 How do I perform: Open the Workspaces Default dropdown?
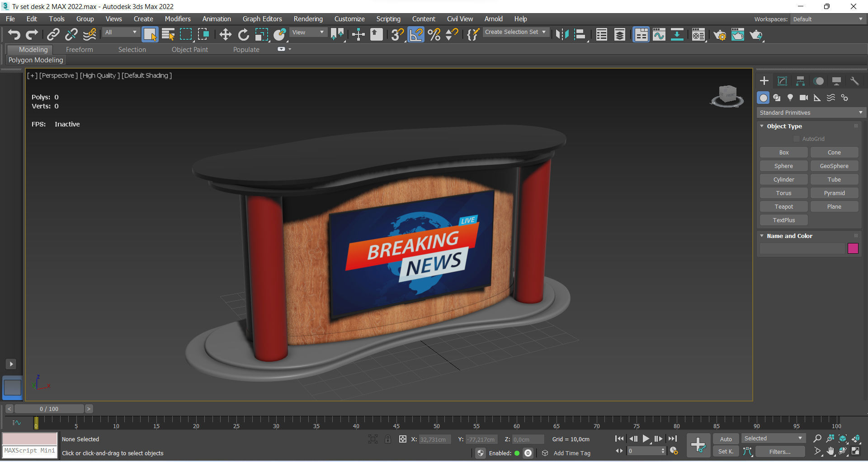[x=828, y=19]
